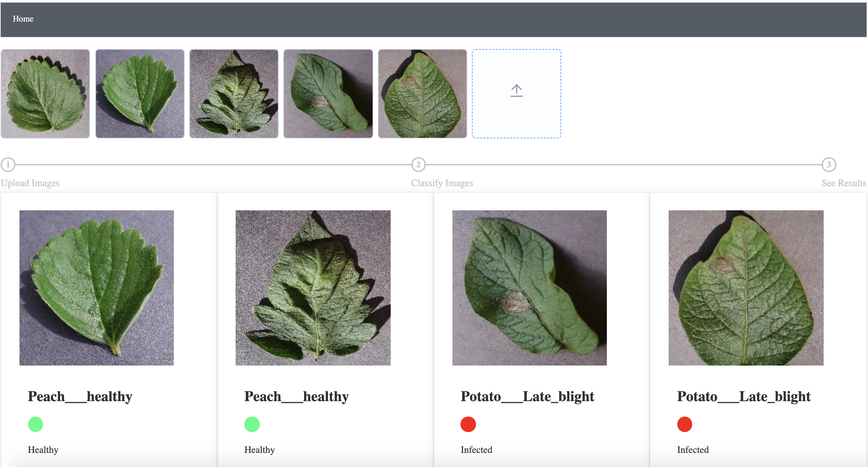Image resolution: width=868 pixels, height=467 pixels.
Task: Click green status dot on second card
Action: pos(252,424)
